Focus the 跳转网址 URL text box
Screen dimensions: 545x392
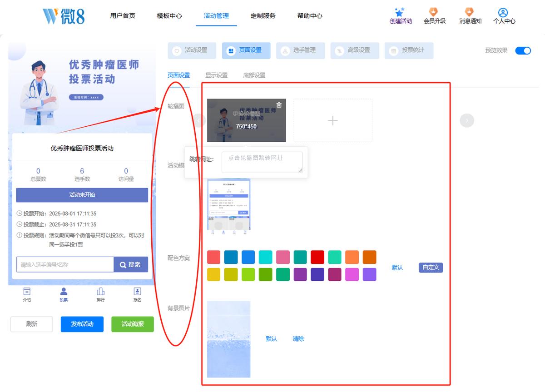(262, 162)
